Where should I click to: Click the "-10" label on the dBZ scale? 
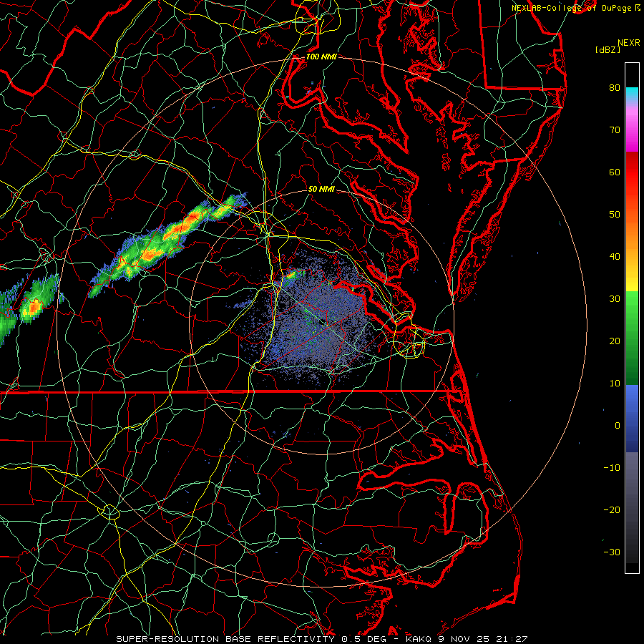(x=612, y=468)
